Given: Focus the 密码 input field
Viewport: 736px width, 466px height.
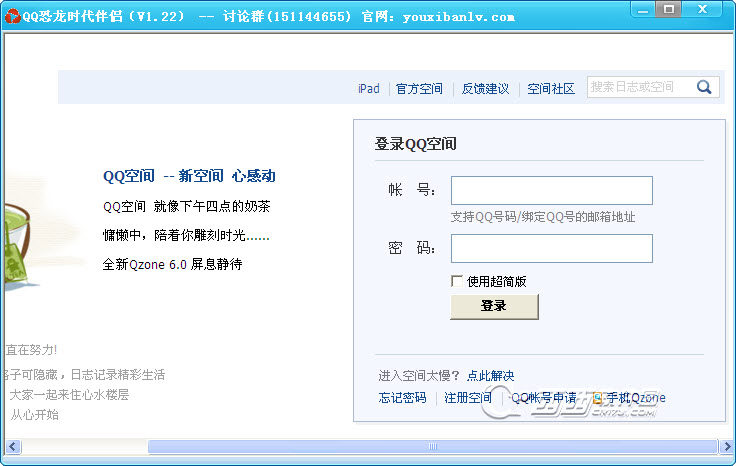Looking at the screenshot, I should [552, 248].
